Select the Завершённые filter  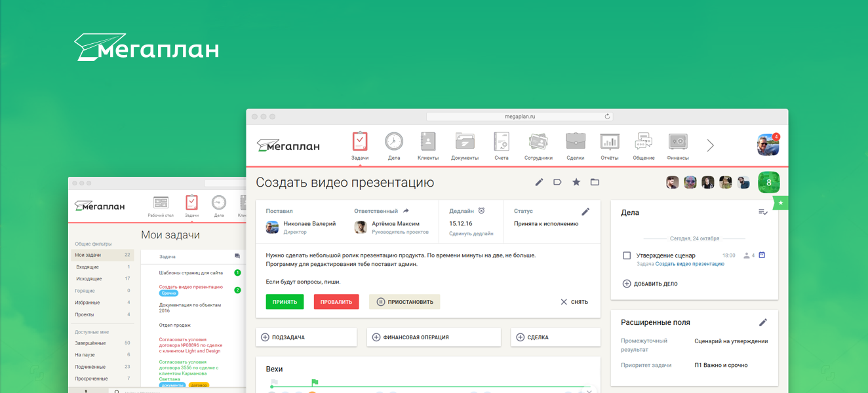click(x=102, y=343)
